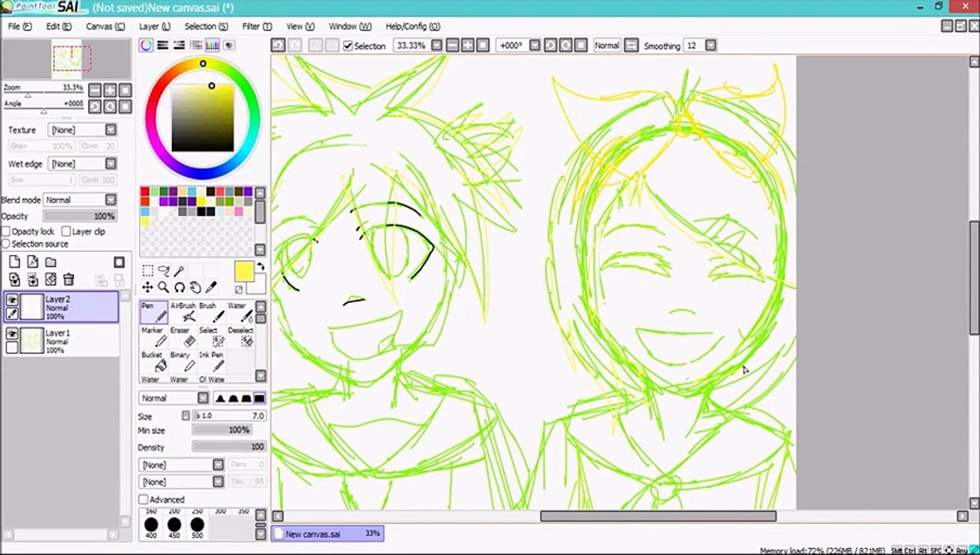980x555 pixels.
Task: Swap foreground and background colors
Action: click(261, 267)
